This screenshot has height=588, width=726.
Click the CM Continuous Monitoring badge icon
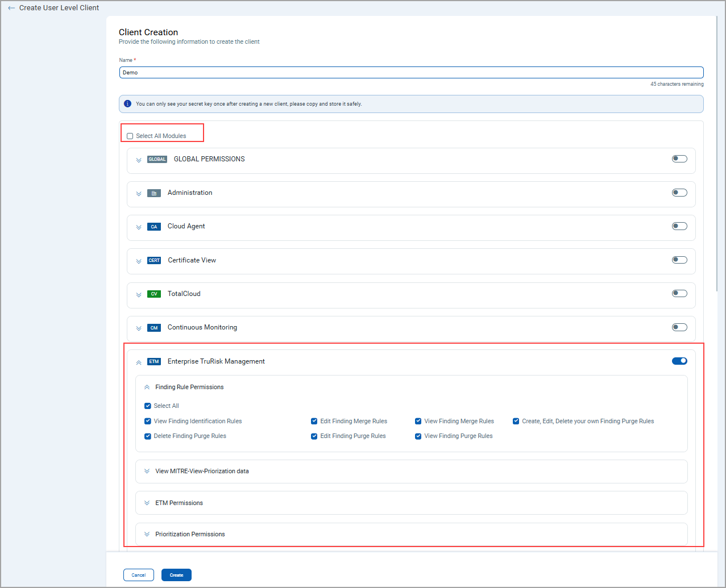[154, 327]
